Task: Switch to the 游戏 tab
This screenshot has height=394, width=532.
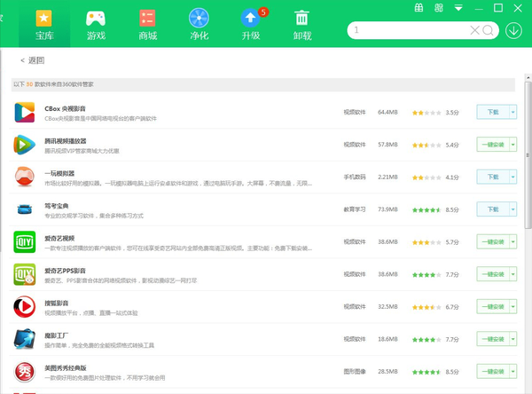Action: pos(96,25)
